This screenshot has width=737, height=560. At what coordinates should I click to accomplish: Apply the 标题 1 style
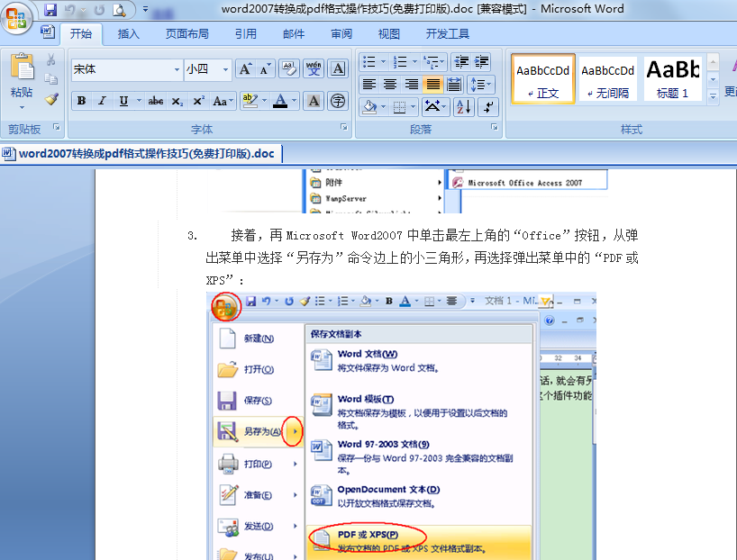(x=673, y=79)
